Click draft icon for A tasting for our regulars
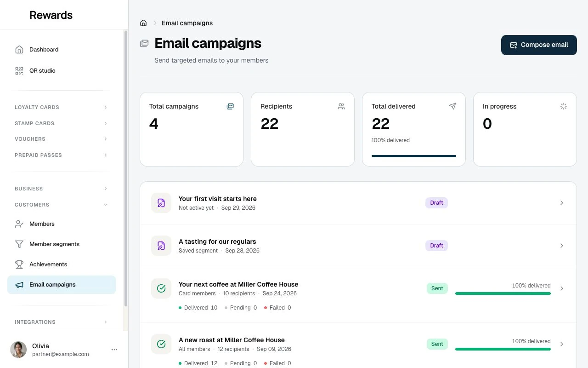588x368 pixels. [x=161, y=246]
